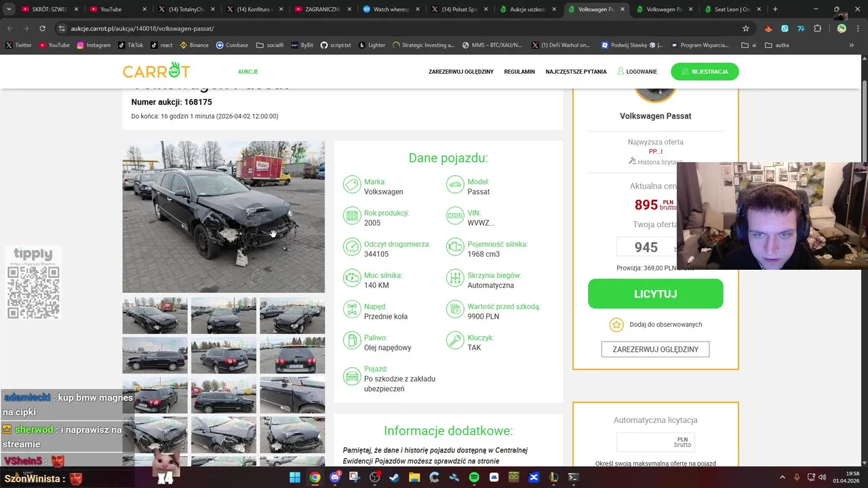Open the autka bookmarks folder
The height and width of the screenshot is (488, 868).
(x=776, y=45)
